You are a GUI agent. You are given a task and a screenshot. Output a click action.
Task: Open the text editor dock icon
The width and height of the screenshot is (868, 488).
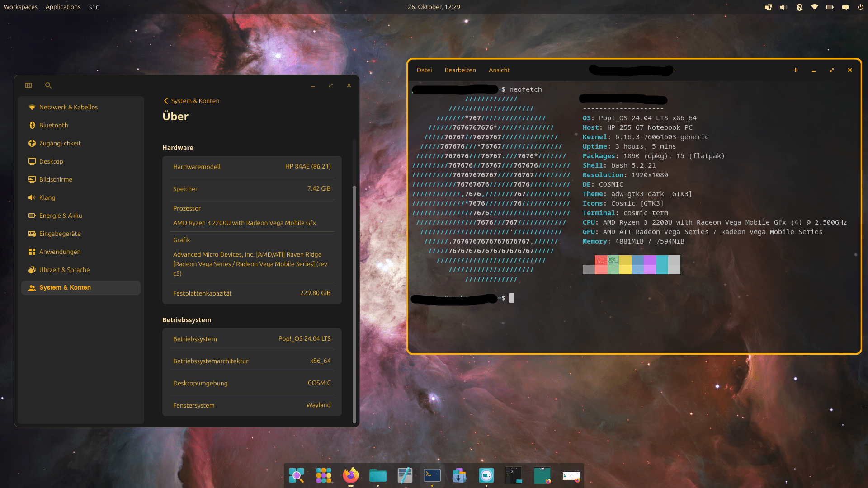[x=405, y=475]
